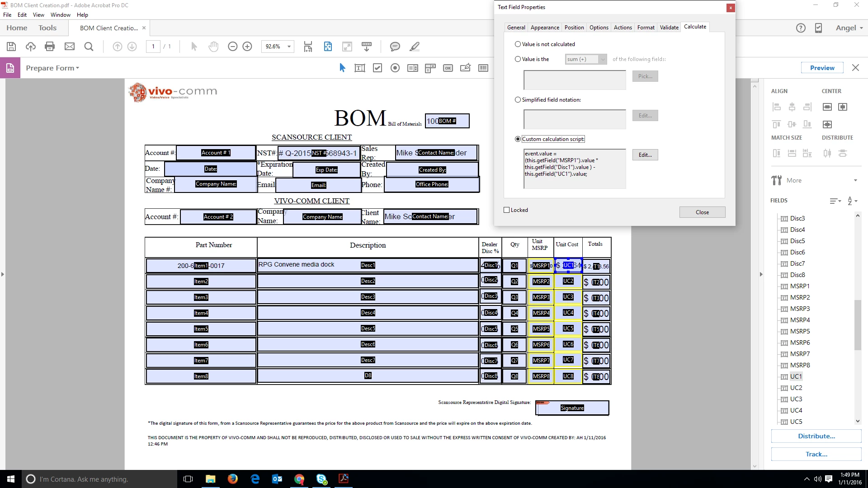Select the Add Text Field tool
The height and width of the screenshot is (488, 868).
click(360, 68)
